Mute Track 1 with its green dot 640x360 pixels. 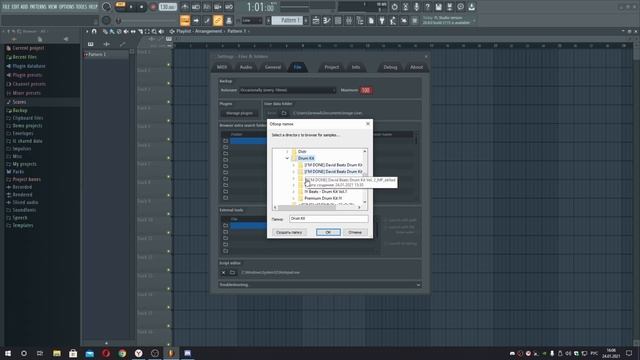point(168,64)
